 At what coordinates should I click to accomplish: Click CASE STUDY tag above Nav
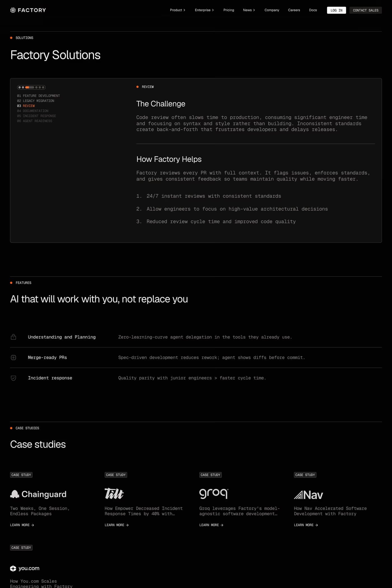click(305, 475)
